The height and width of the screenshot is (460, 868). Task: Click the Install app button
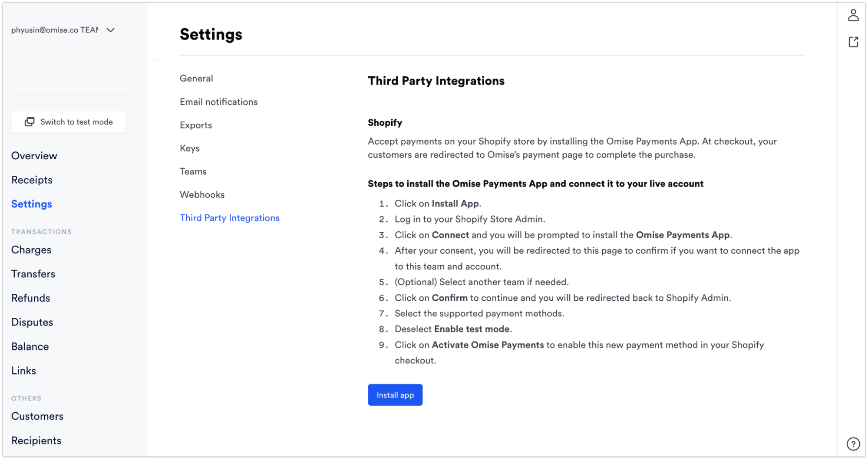(x=395, y=394)
